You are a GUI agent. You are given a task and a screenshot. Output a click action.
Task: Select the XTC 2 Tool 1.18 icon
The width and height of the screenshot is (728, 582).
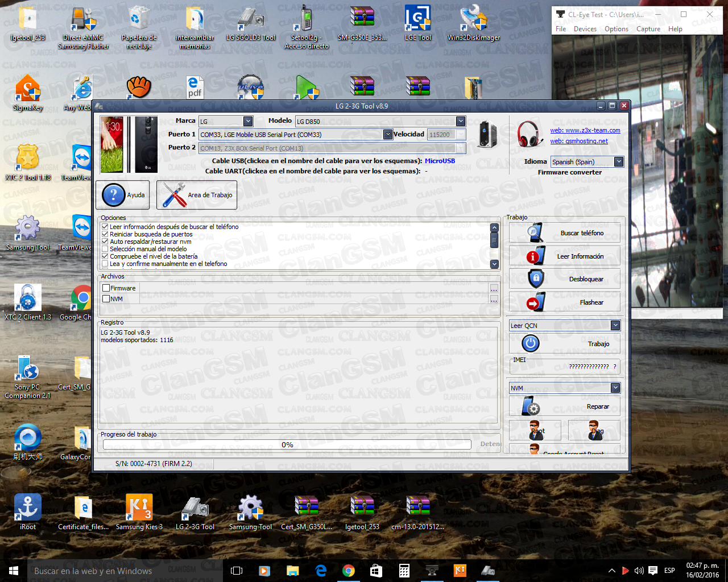pyautogui.click(x=28, y=163)
